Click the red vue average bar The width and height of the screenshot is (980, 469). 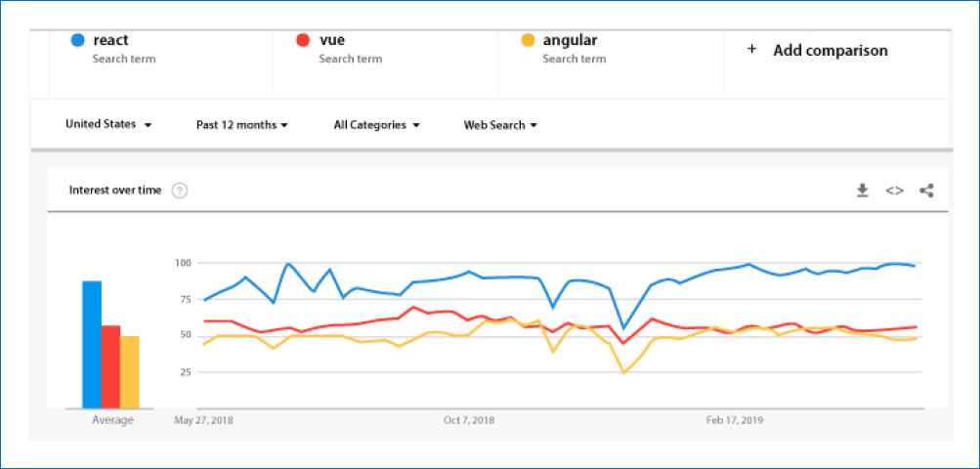pos(110,366)
